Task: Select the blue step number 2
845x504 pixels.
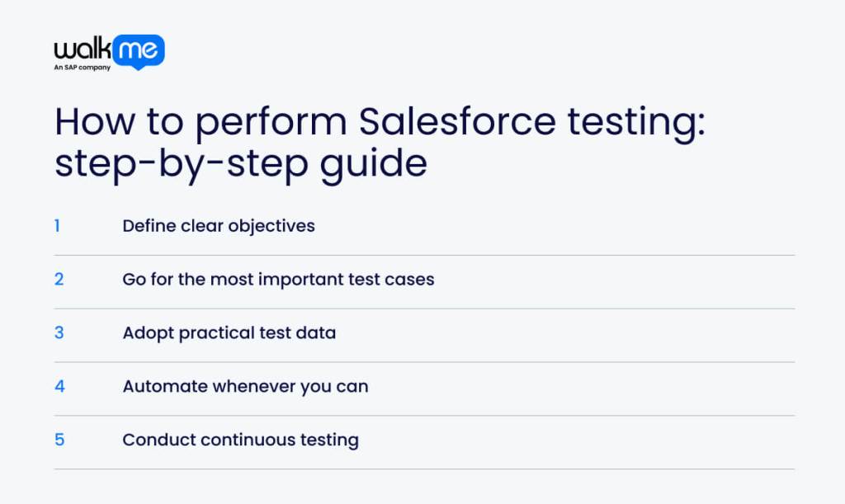Action: click(59, 279)
